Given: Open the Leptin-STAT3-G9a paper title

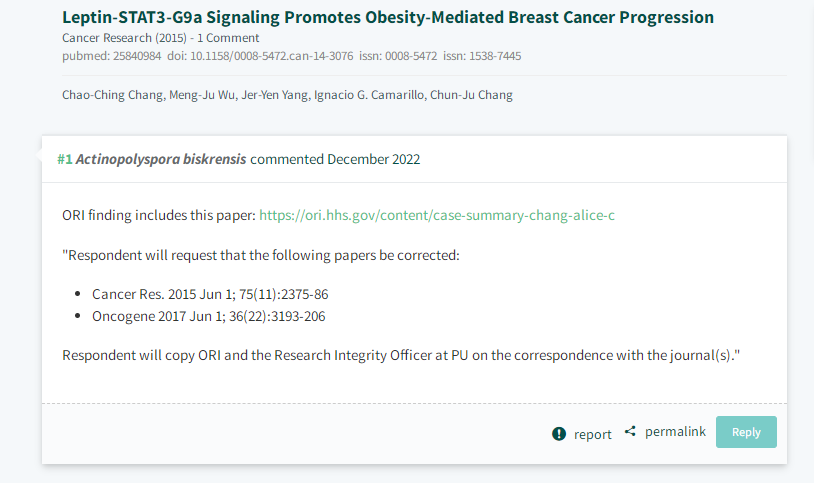Looking at the screenshot, I should (x=388, y=17).
